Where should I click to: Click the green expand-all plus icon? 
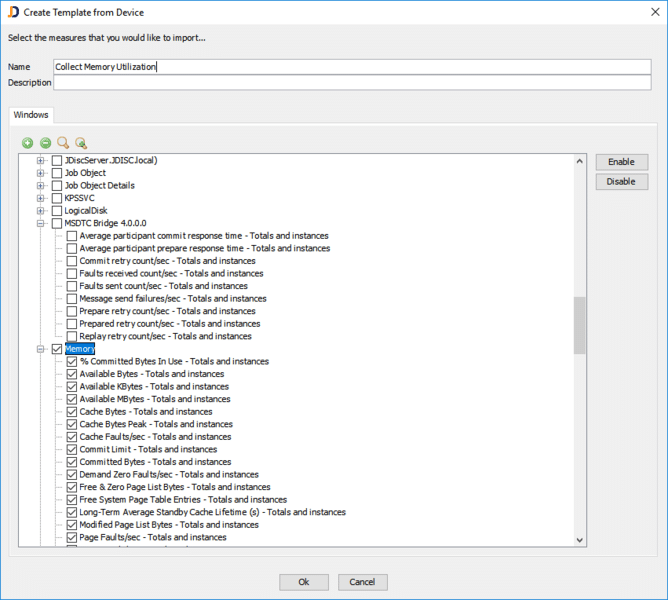tap(27, 143)
